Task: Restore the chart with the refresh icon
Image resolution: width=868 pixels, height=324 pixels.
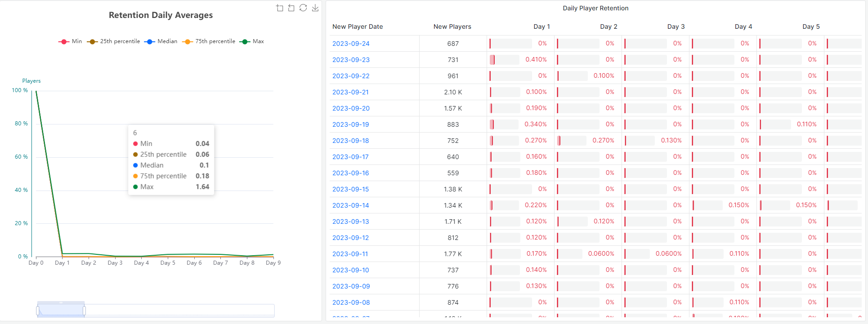Action: pos(303,8)
